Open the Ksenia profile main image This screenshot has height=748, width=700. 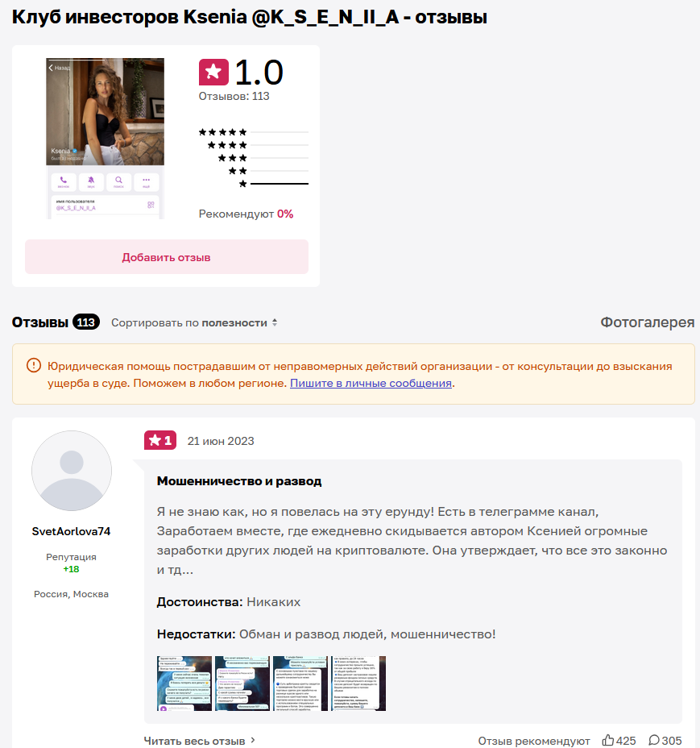(x=105, y=139)
